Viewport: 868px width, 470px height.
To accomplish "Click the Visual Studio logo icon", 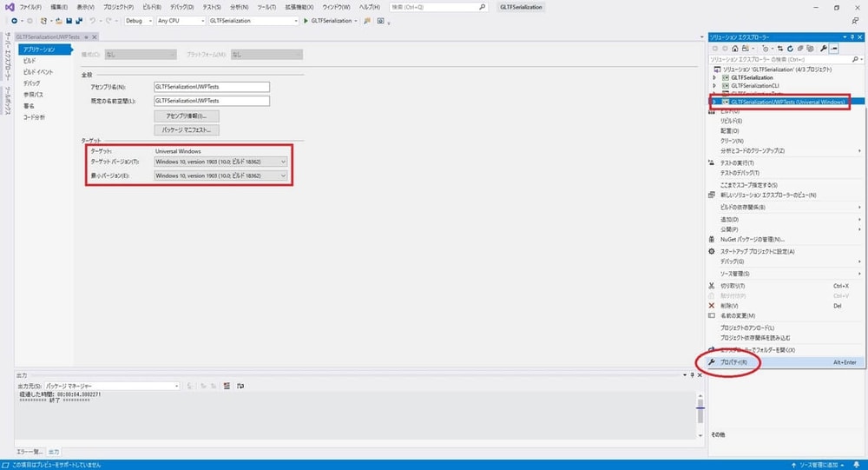I will [x=9, y=7].
